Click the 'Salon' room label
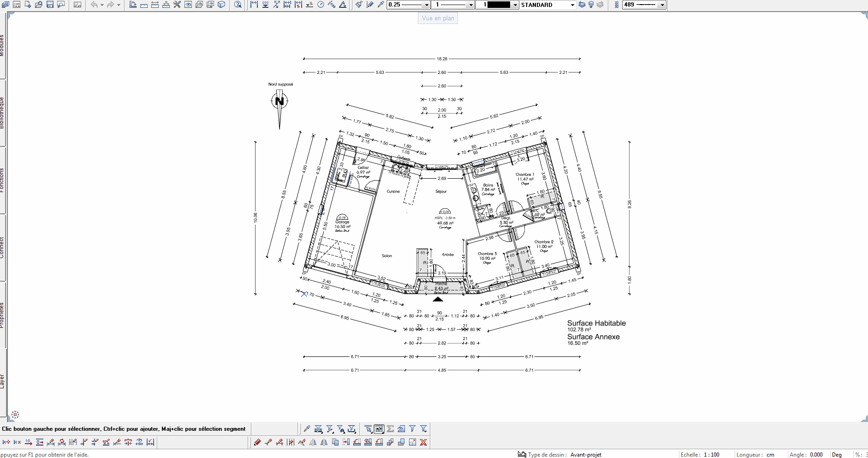This screenshot has width=868, height=458. [x=387, y=255]
